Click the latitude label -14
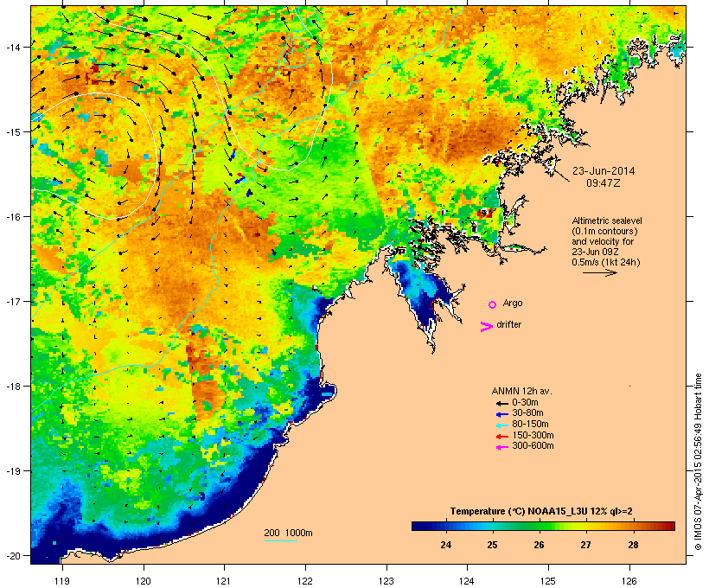Viewport: 709px width, 588px height. pyautogui.click(x=14, y=47)
